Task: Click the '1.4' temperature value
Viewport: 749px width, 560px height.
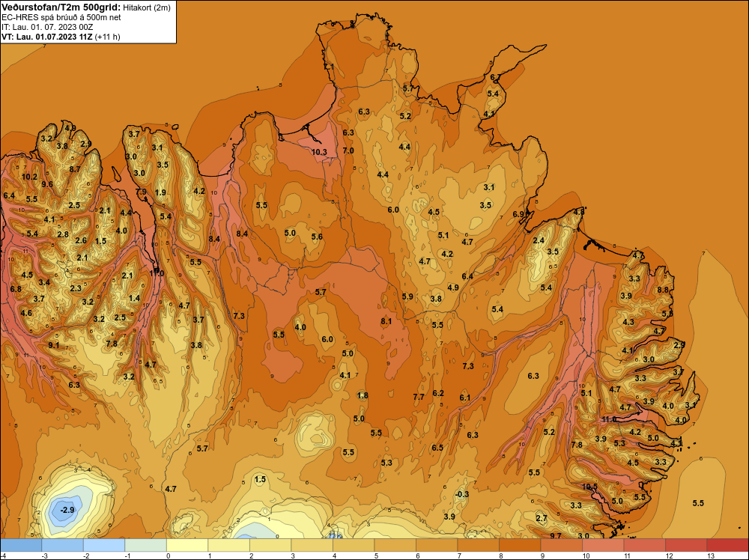Action: tap(134, 299)
